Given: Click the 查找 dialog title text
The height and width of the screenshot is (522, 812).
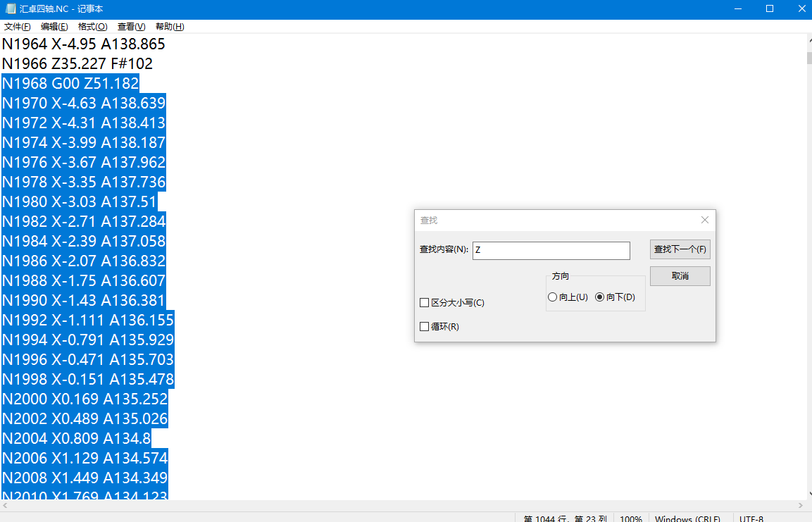Looking at the screenshot, I should coord(429,220).
